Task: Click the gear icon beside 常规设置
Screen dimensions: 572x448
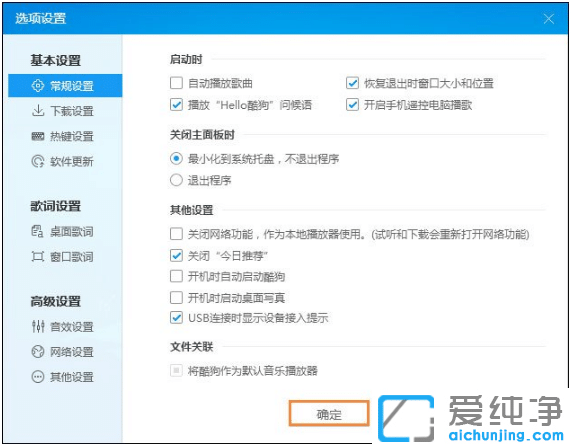Action: tap(38, 86)
